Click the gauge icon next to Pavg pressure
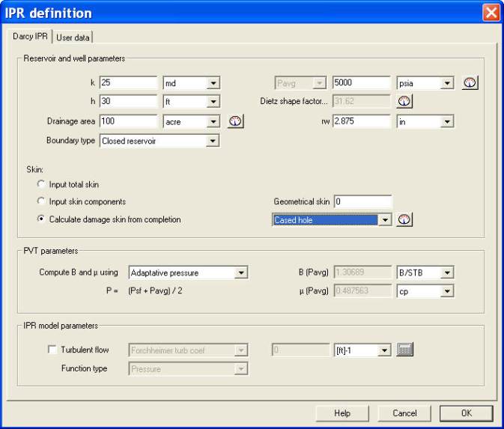This screenshot has width=504, height=429. [x=470, y=82]
